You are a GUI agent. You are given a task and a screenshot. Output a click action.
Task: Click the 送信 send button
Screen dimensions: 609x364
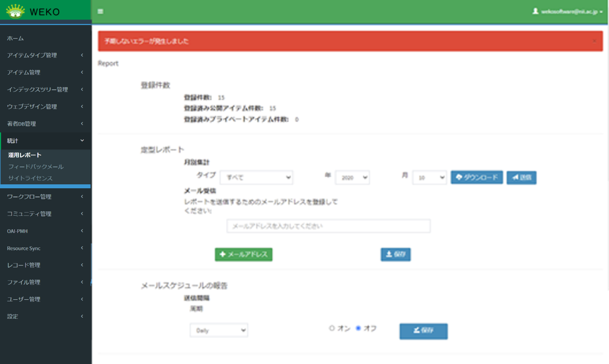[521, 178]
